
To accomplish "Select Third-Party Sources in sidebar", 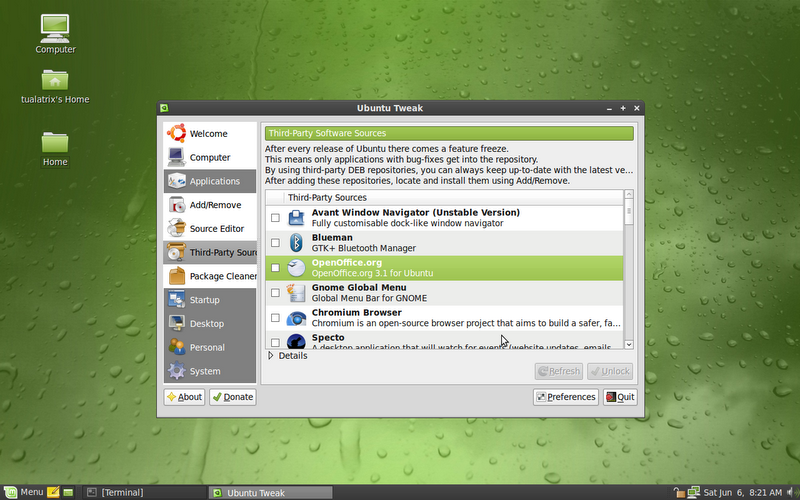I will point(210,253).
